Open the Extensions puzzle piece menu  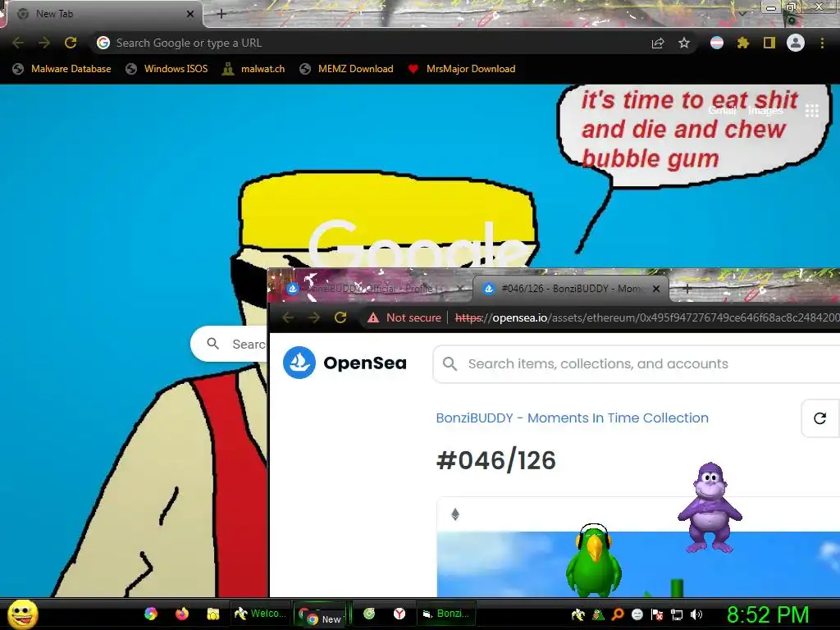pos(743,43)
